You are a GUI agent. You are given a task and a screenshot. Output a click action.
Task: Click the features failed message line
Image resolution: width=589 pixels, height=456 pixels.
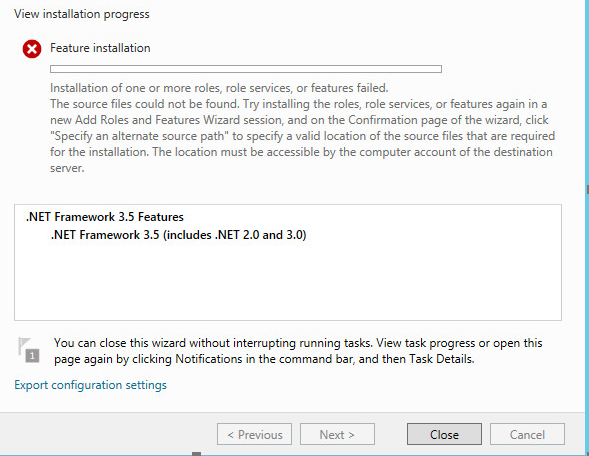pyautogui.click(x=219, y=88)
